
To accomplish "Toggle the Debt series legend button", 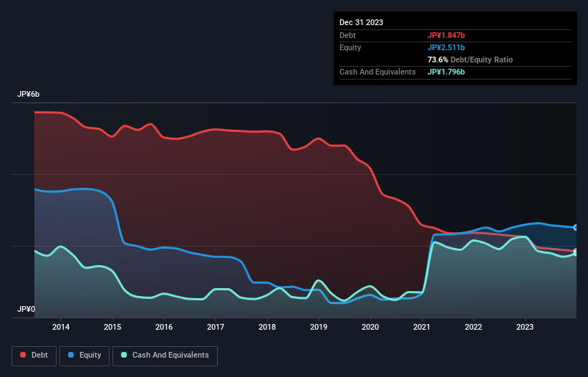I will [x=34, y=355].
